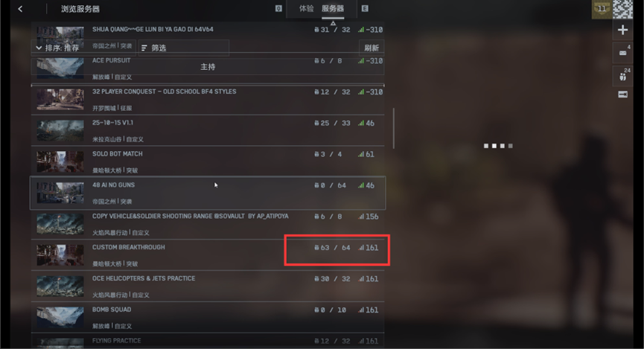This screenshot has width=644, height=349.
Task: Click the Q key hint icon
Action: click(x=278, y=9)
